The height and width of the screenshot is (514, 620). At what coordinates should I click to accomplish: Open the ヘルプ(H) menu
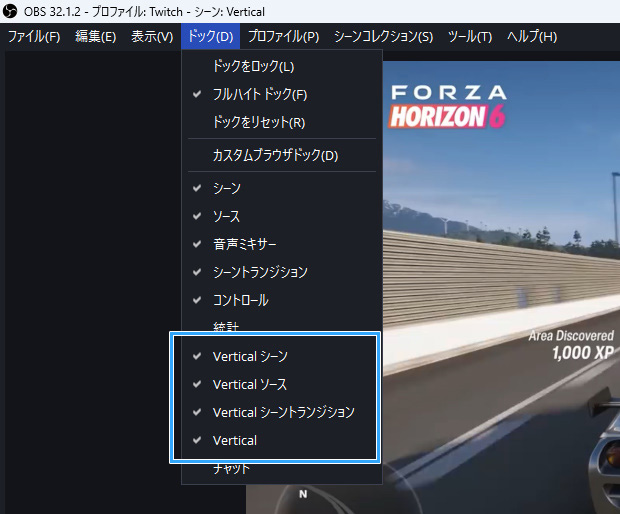[532, 37]
